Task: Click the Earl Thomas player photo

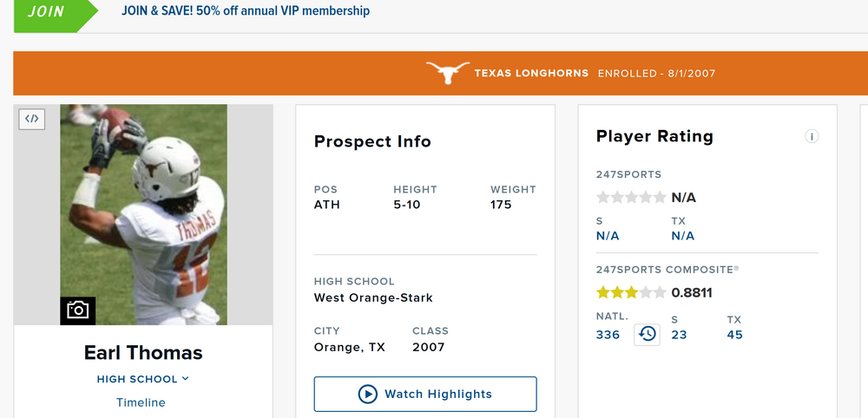Action: pos(143,214)
